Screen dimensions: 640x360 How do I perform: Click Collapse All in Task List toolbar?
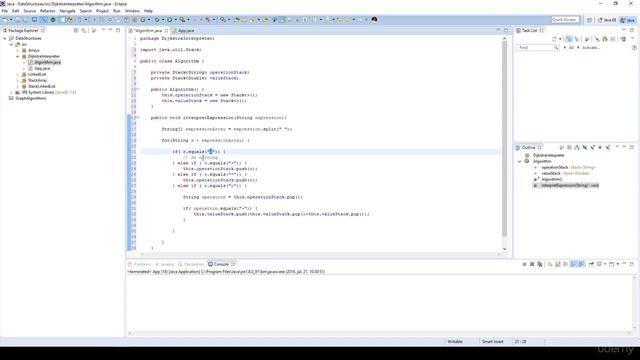click(613, 39)
